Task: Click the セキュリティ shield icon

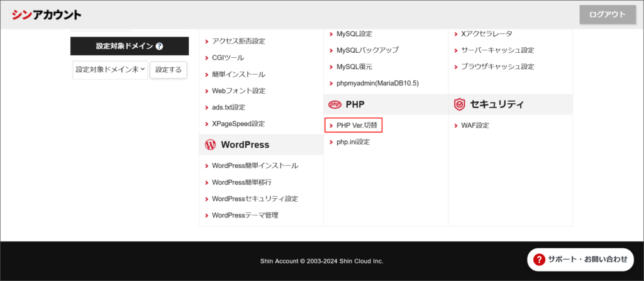Action: (459, 104)
